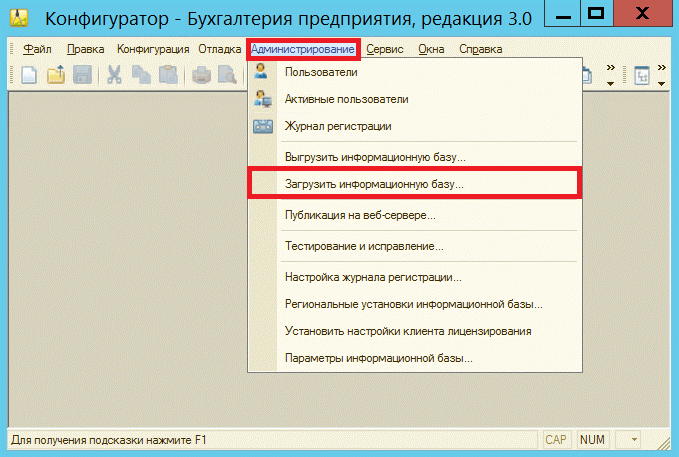The height and width of the screenshot is (457, 679).
Task: Select Загрузить информационную базу...
Action: point(415,184)
